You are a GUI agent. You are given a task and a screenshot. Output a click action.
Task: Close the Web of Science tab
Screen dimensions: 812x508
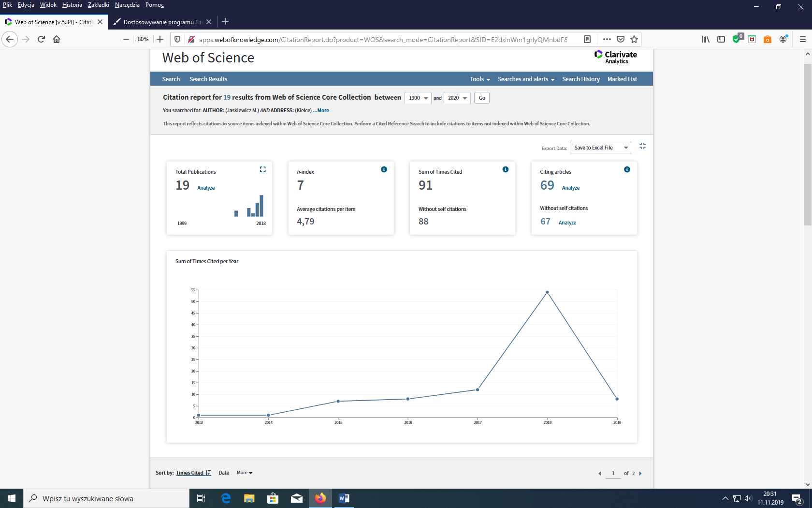click(100, 22)
